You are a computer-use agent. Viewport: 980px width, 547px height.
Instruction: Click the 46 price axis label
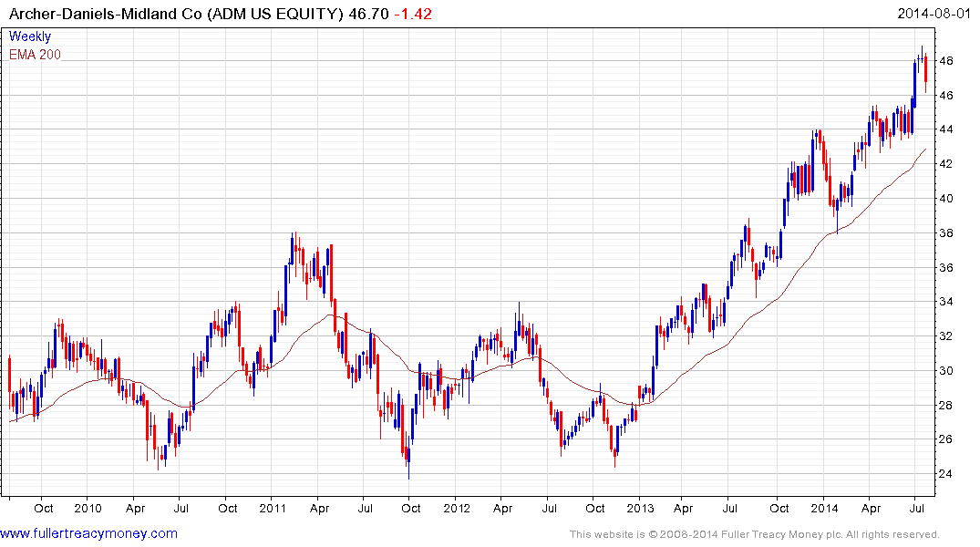945,96
